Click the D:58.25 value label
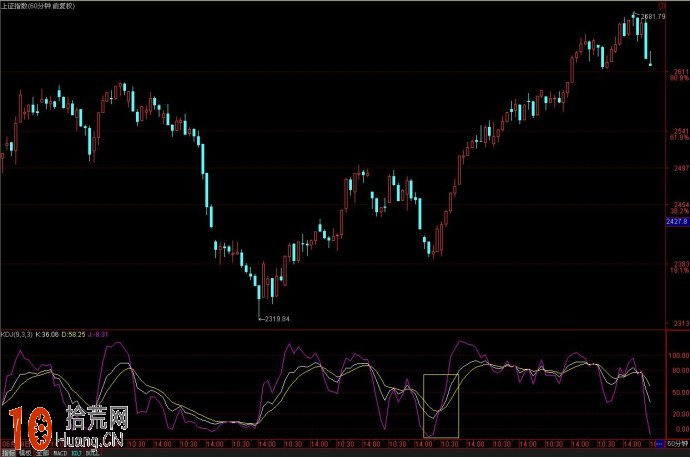The image size is (690, 457). [x=73, y=334]
